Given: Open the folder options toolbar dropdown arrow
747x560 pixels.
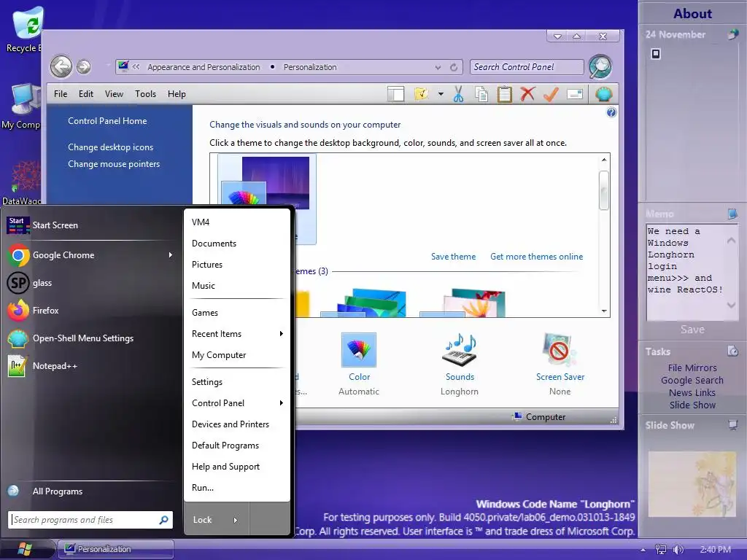Looking at the screenshot, I should click(441, 94).
